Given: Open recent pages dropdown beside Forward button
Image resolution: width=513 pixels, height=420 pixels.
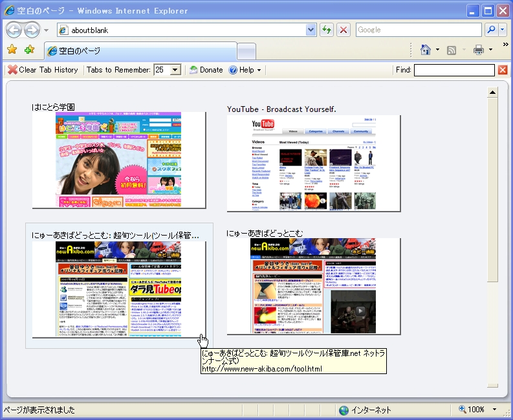Looking at the screenshot, I should (46, 30).
